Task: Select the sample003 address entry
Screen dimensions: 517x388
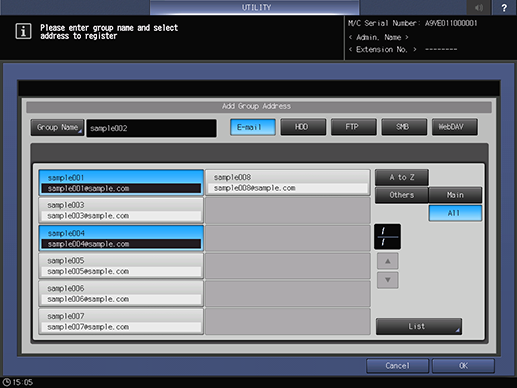Action: (121, 210)
